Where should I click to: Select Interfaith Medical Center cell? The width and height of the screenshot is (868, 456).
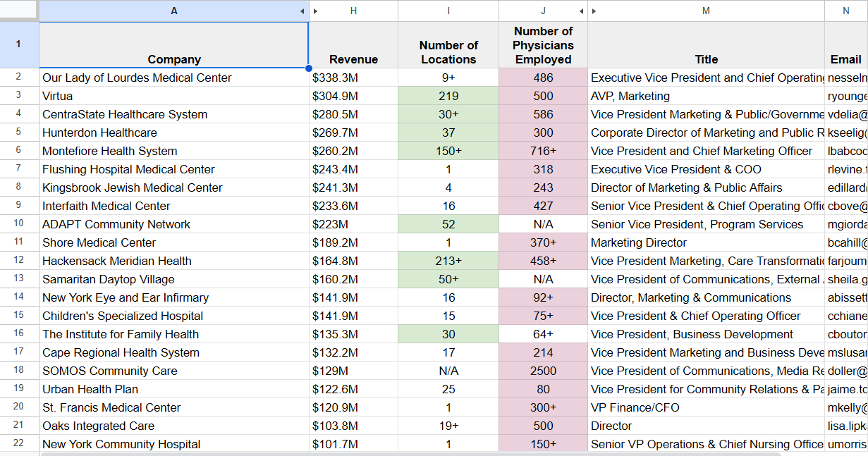(x=174, y=206)
